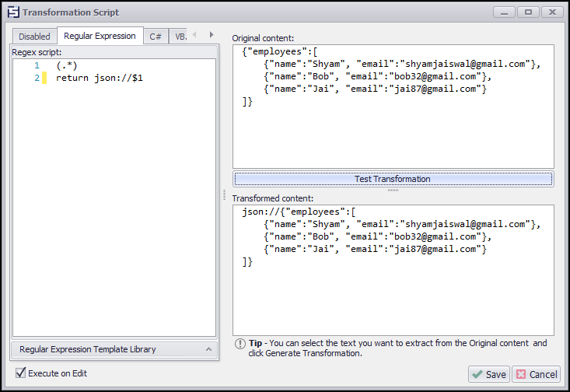Click yellow change marker on line 2
Viewport: 570px width, 392px height.
coord(44,79)
